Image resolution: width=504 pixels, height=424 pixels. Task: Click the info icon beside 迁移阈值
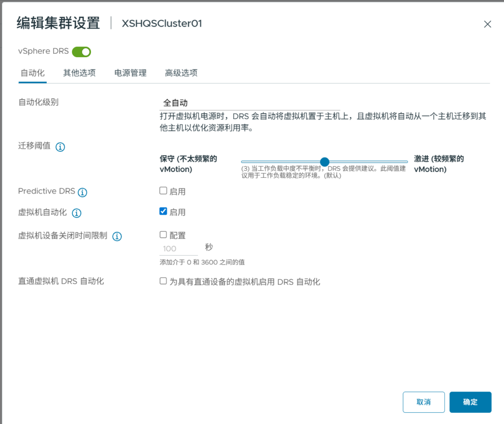tap(61, 147)
